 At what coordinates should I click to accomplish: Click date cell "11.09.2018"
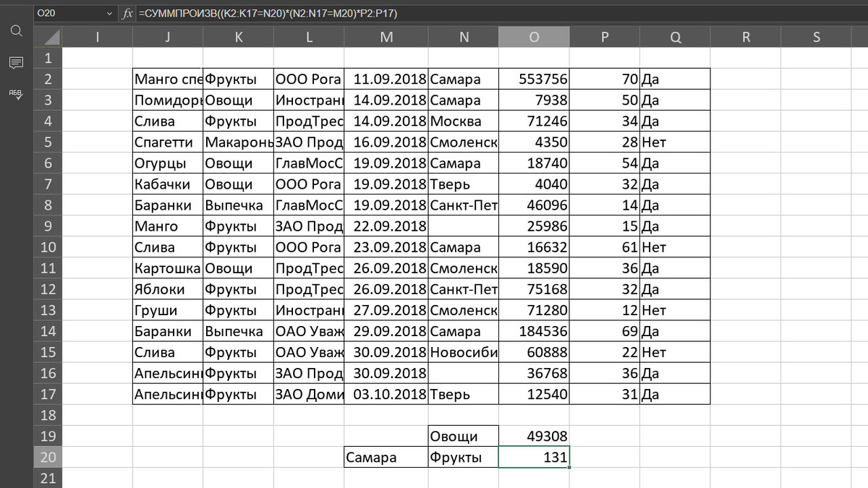pyautogui.click(x=386, y=80)
